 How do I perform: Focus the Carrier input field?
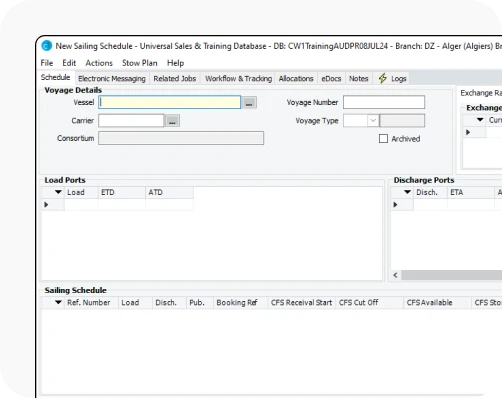[131, 121]
